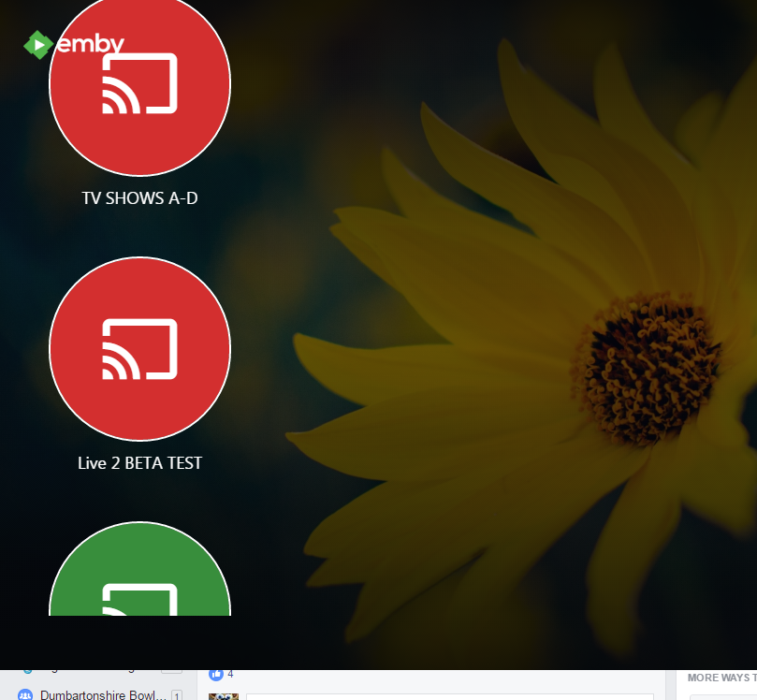This screenshot has width=757, height=700.
Task: Select the TV SHOWS A-D user cast icon
Action: (x=140, y=83)
